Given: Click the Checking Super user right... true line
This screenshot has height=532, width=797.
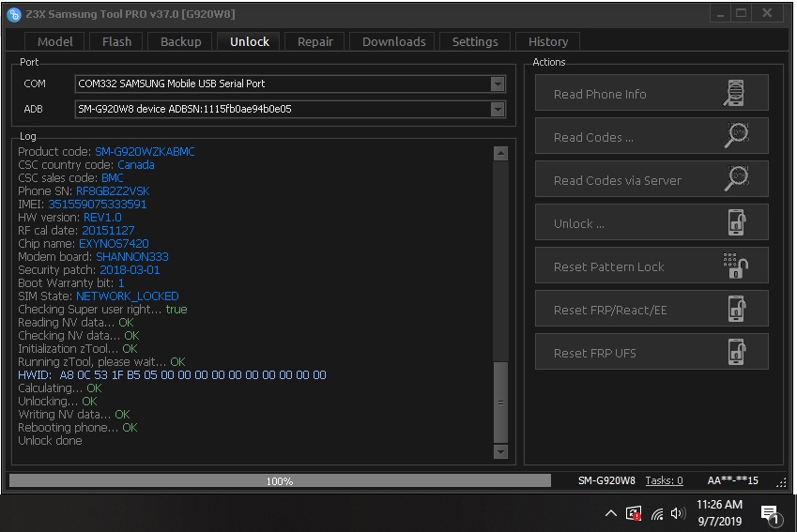Looking at the screenshot, I should pos(102,310).
